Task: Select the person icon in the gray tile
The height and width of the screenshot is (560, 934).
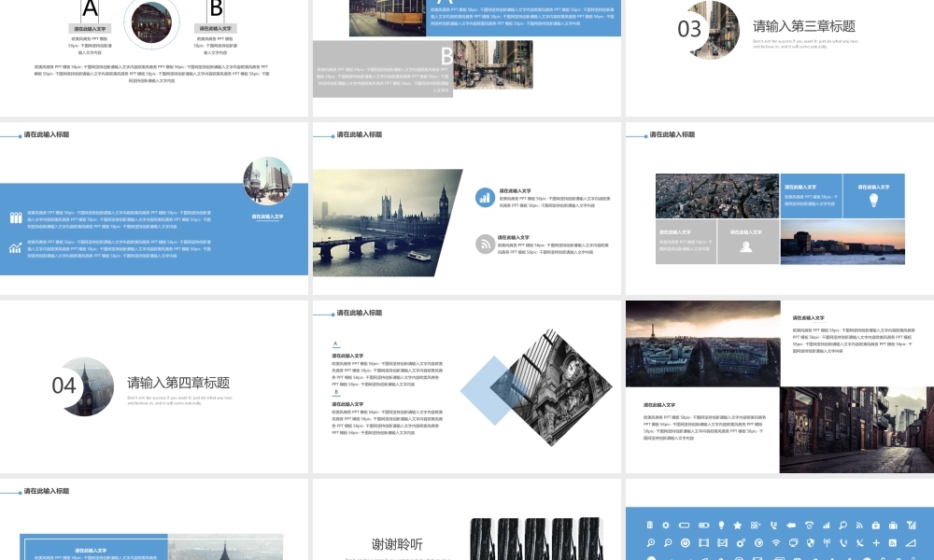Action: (x=745, y=247)
